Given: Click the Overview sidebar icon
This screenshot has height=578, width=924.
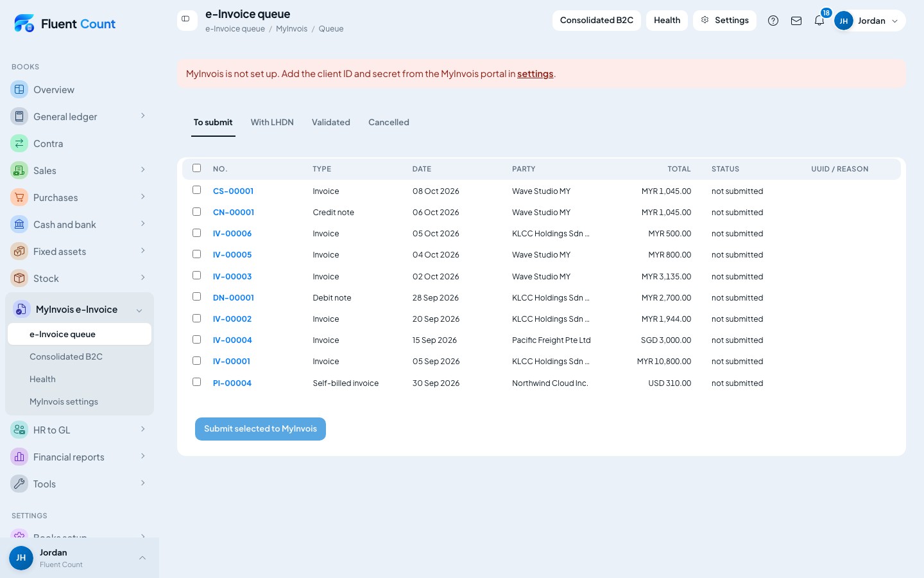Looking at the screenshot, I should [x=19, y=89].
